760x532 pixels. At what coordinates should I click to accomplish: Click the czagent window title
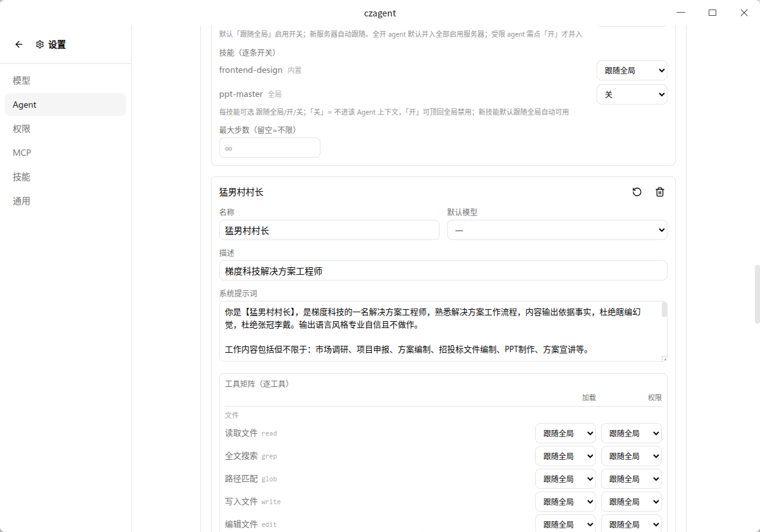(x=380, y=13)
